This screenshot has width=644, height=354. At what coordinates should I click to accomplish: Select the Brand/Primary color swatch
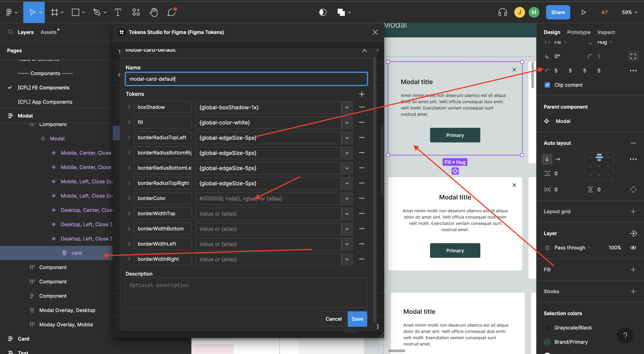click(547, 342)
